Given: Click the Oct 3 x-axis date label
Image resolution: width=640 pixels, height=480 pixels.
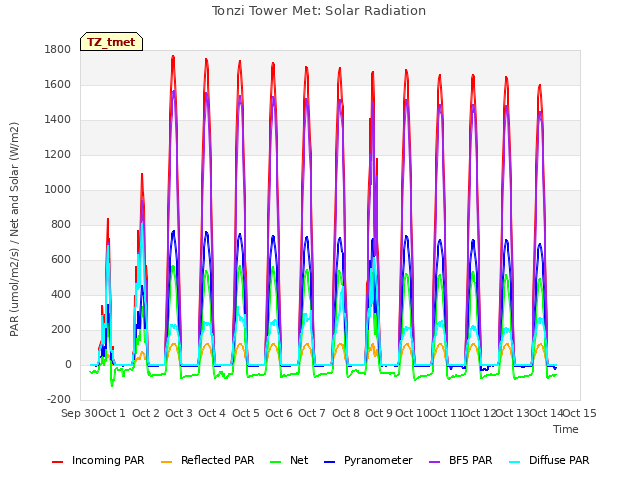Looking at the screenshot, I should click(179, 413).
